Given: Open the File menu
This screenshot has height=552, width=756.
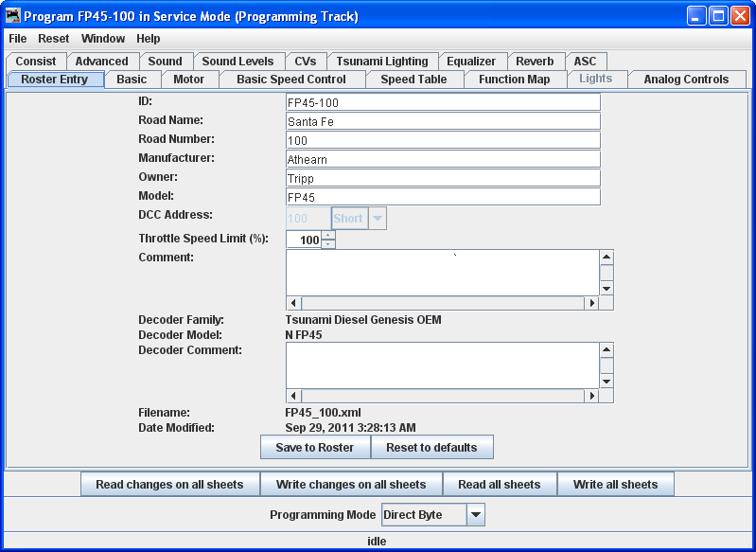Looking at the screenshot, I should tap(18, 39).
